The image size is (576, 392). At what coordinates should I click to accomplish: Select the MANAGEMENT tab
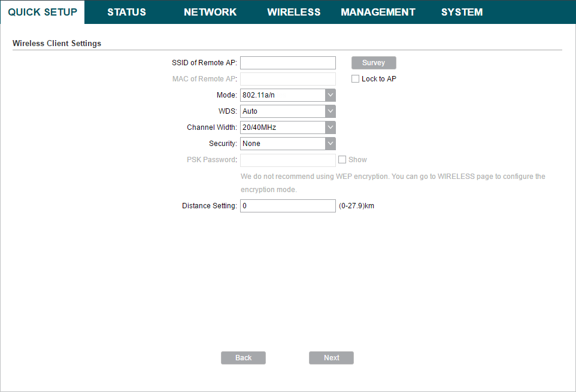pyautogui.click(x=378, y=12)
